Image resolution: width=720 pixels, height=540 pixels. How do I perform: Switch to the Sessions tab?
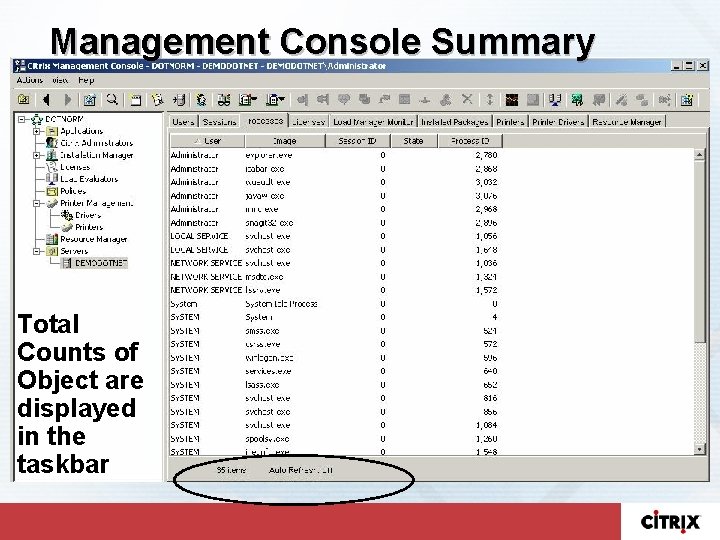tap(219, 122)
